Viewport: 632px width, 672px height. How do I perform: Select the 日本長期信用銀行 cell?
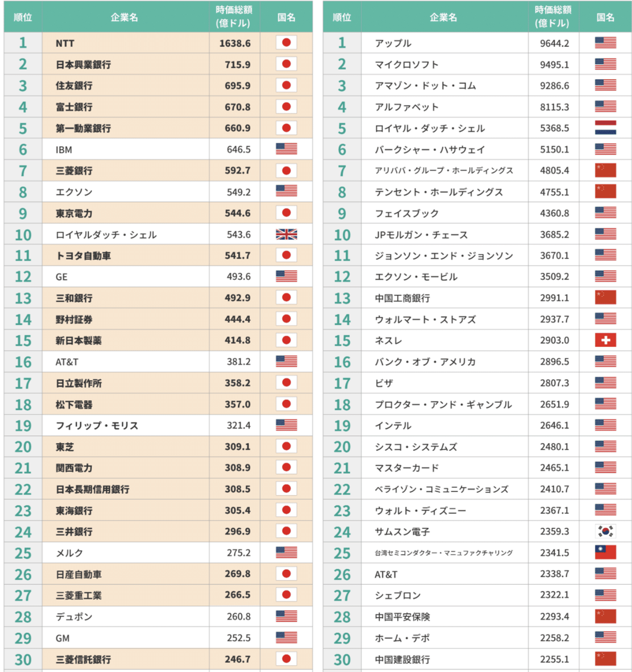click(x=93, y=489)
